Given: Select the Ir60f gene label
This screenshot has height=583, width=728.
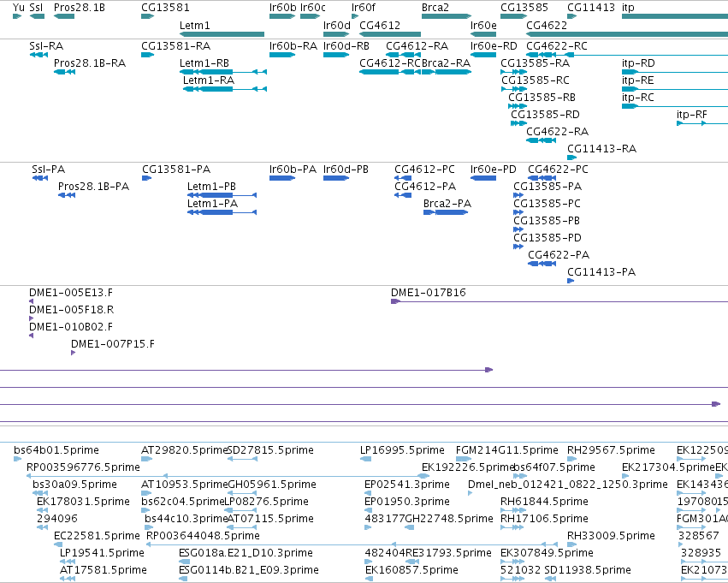Looking at the screenshot, I should 364,8.
